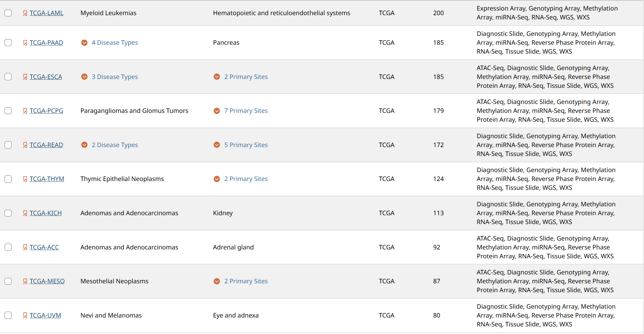
Task: Toggle the TCGA-READ row checkbox
Action: point(8,145)
